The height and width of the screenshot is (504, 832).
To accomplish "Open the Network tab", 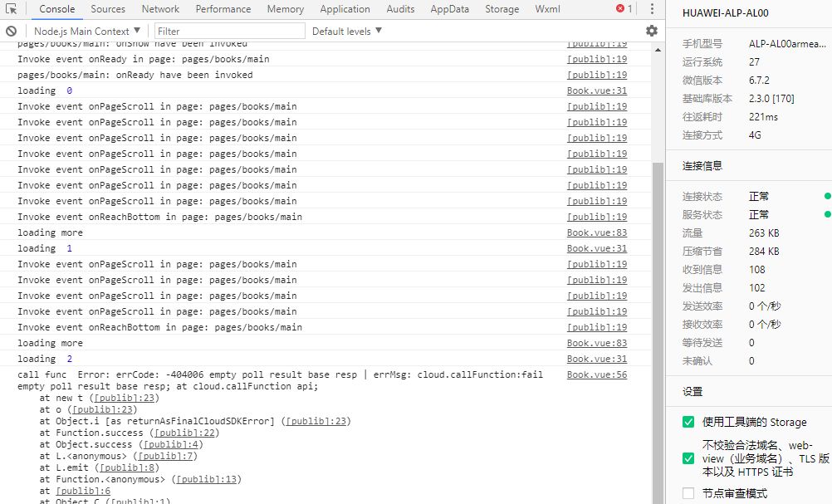I will coord(160,9).
